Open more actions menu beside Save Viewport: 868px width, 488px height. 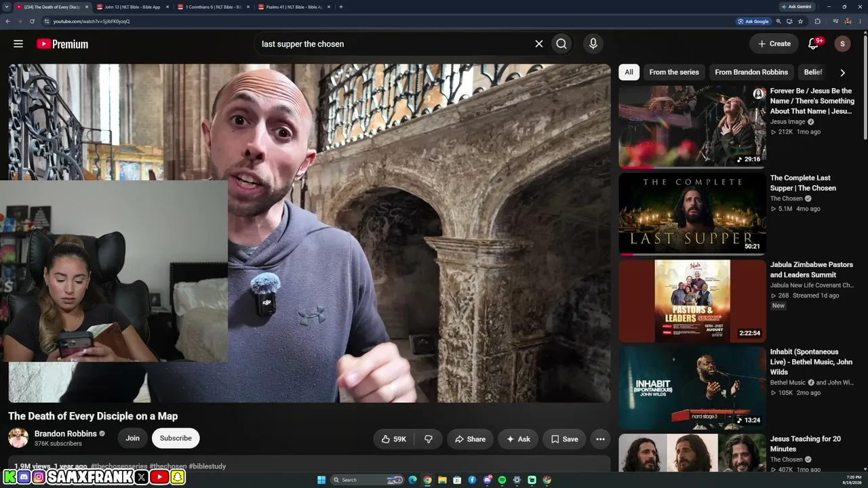click(600, 439)
